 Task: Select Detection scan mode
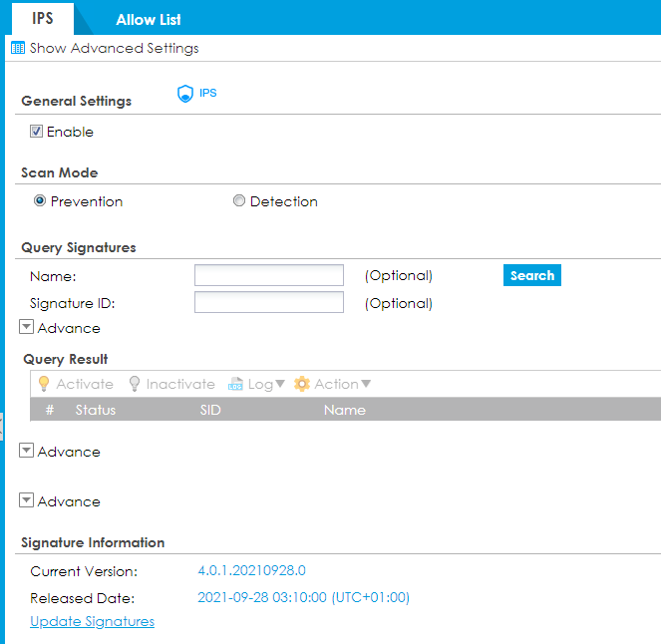[239, 200]
